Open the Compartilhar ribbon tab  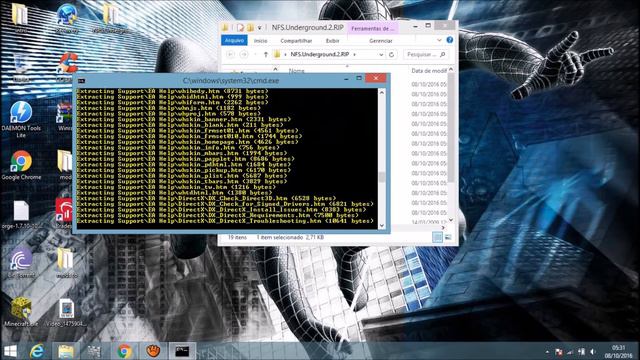(296, 40)
